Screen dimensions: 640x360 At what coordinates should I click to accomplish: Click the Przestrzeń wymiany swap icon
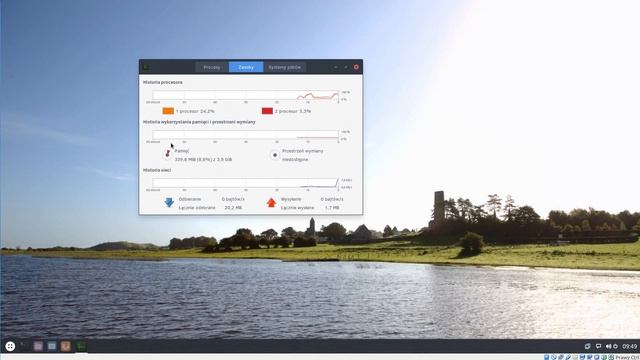click(x=275, y=155)
